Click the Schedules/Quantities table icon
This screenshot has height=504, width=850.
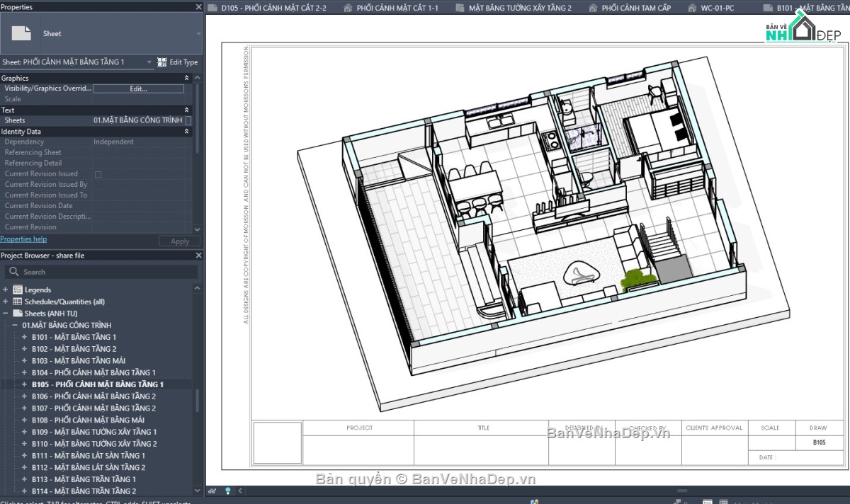tap(18, 302)
